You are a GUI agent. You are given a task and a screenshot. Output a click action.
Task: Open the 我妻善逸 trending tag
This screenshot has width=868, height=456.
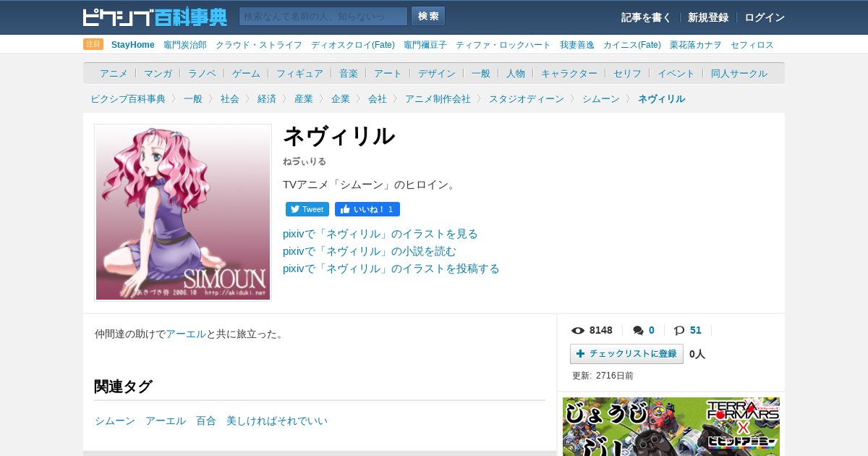pyautogui.click(x=577, y=45)
